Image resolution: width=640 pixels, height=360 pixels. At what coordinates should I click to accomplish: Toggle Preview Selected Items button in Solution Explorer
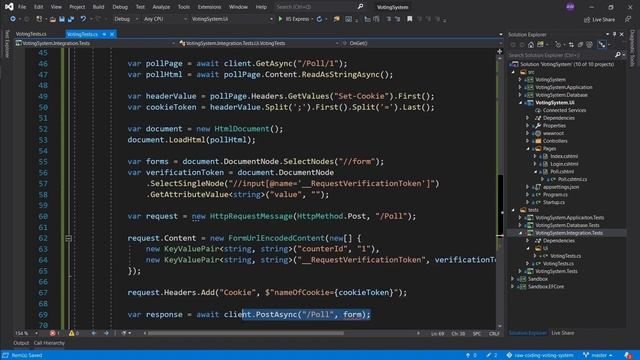click(602, 44)
